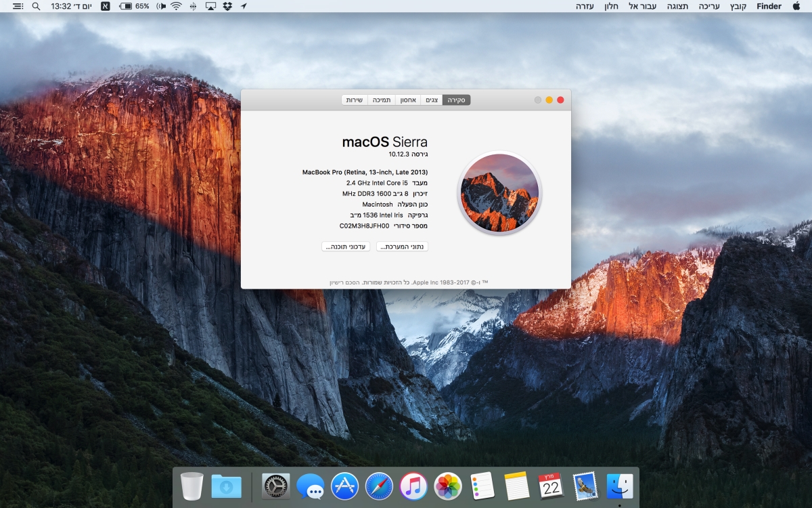The height and width of the screenshot is (508, 812).
Task: Open the Trash in the Dock
Action: point(192,486)
